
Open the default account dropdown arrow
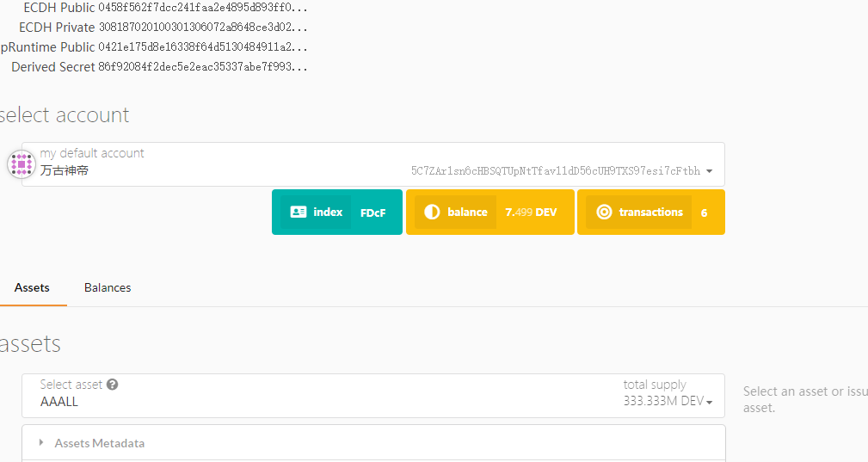pos(709,171)
